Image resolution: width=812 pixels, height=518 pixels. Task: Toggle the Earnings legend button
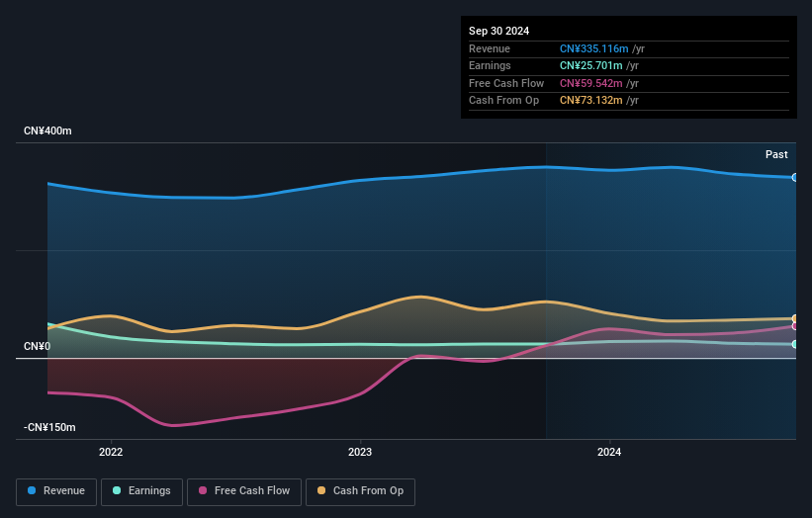[x=141, y=491]
